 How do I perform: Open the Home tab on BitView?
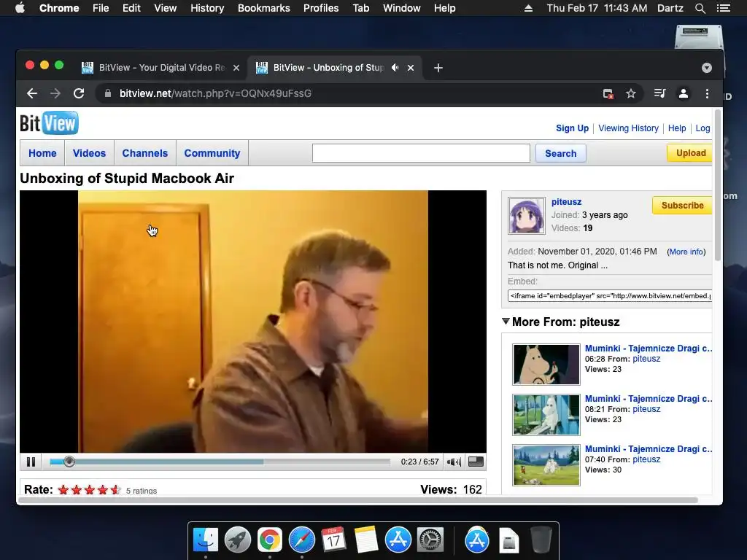[42, 153]
